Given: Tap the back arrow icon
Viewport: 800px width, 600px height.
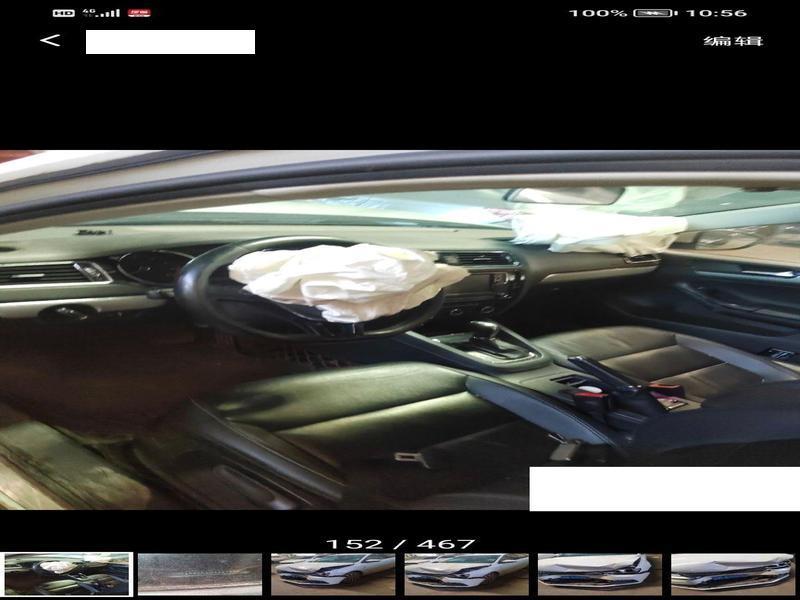Looking at the screenshot, I should (x=50, y=41).
